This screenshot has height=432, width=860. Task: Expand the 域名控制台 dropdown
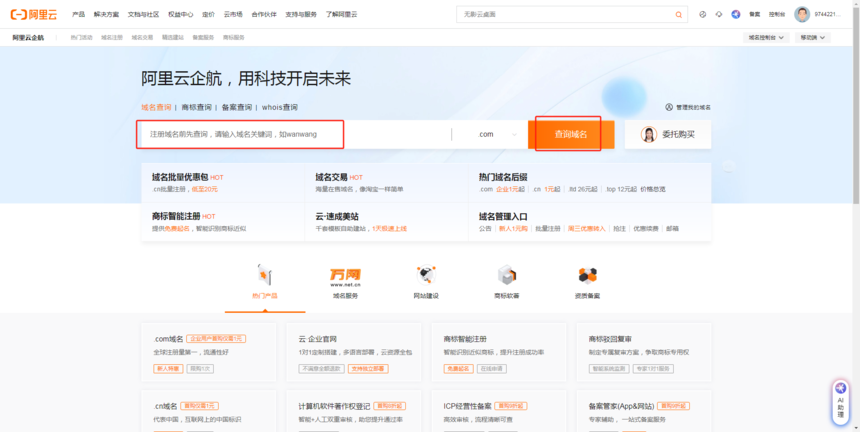(x=767, y=37)
